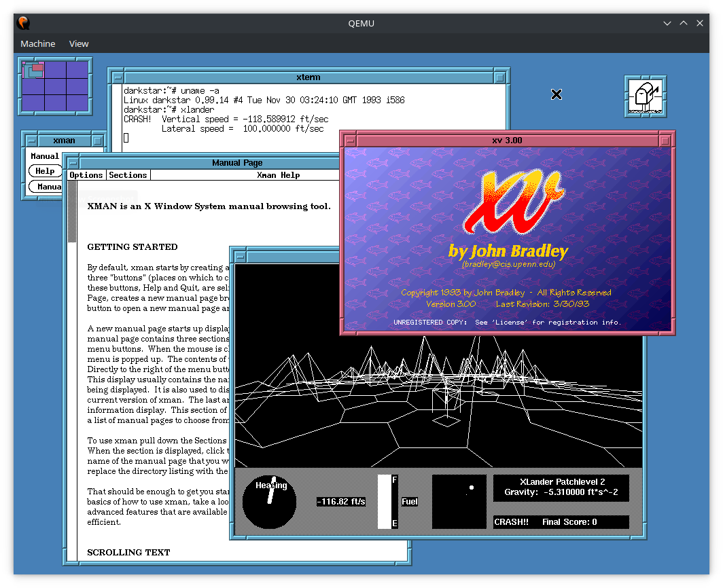This screenshot has height=588, width=723.
Task: Click the xterm window's top-right iconify button
Action: pyautogui.click(x=499, y=77)
